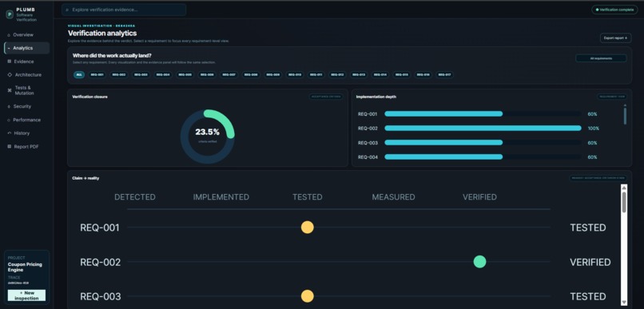644x309 pixels.
Task: Click the IMPLEMENTED stage header
Action: point(221,197)
